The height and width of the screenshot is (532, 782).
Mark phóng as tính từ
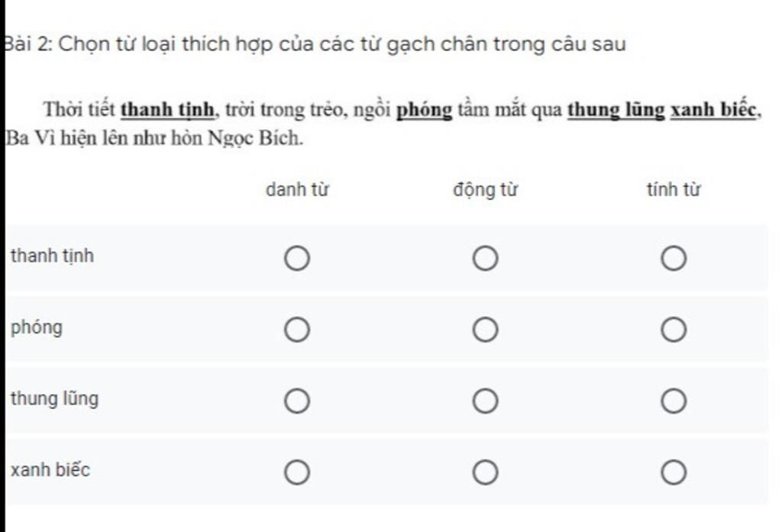pos(674,330)
